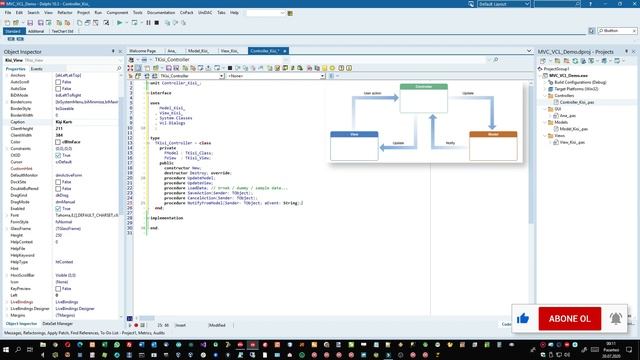Open the Events tab in Object Inspector

coord(37,69)
